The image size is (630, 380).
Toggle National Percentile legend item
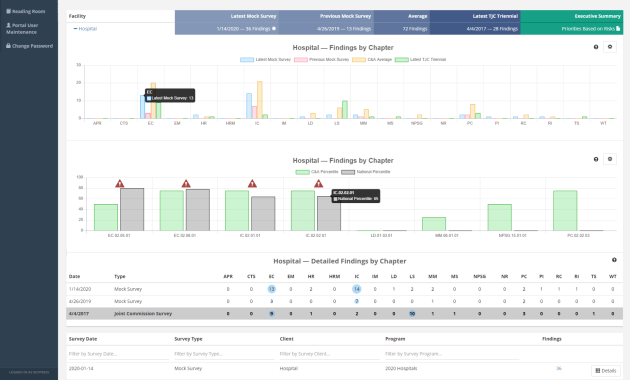(366, 172)
